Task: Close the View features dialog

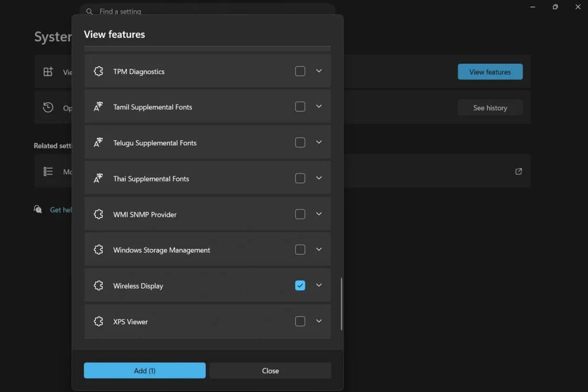Action: coord(270,371)
